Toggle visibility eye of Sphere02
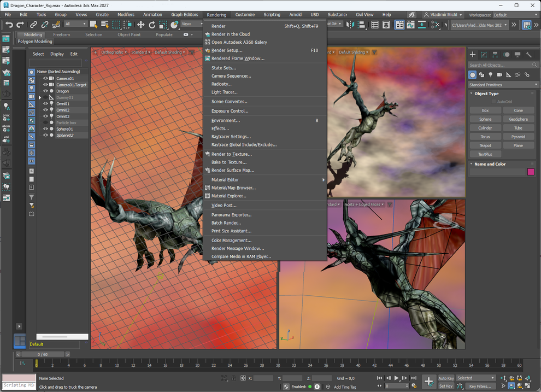The width and height of the screenshot is (541, 392). click(x=45, y=135)
